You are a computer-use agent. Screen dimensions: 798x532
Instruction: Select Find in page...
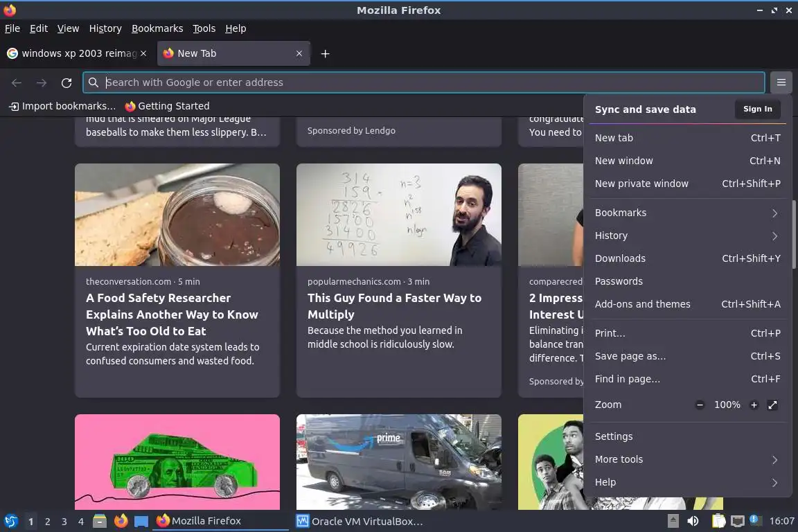click(687, 380)
